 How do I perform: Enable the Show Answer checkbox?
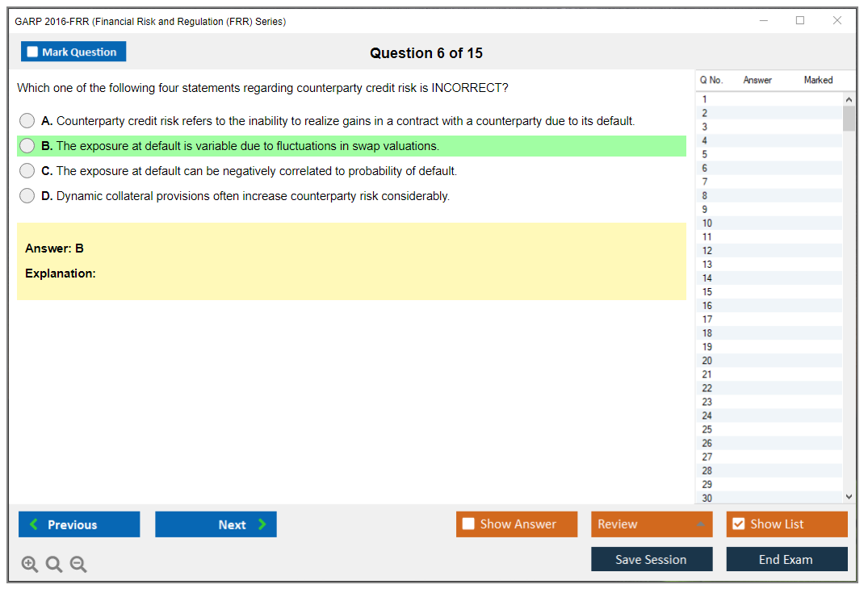tap(469, 524)
